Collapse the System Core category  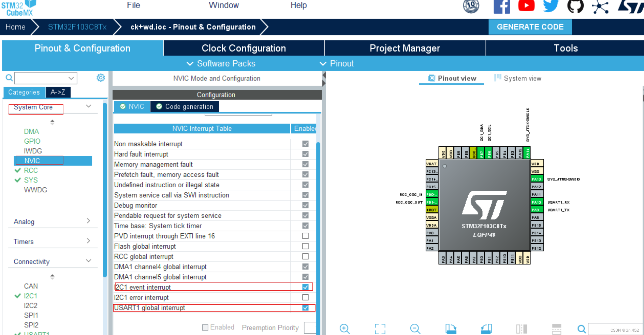pyautogui.click(x=88, y=106)
